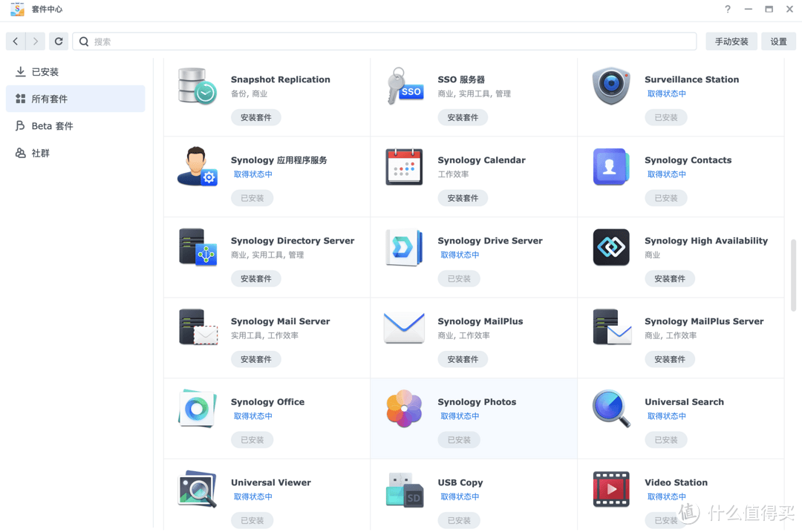
Task: Click the search magnifier icon
Action: (x=84, y=42)
